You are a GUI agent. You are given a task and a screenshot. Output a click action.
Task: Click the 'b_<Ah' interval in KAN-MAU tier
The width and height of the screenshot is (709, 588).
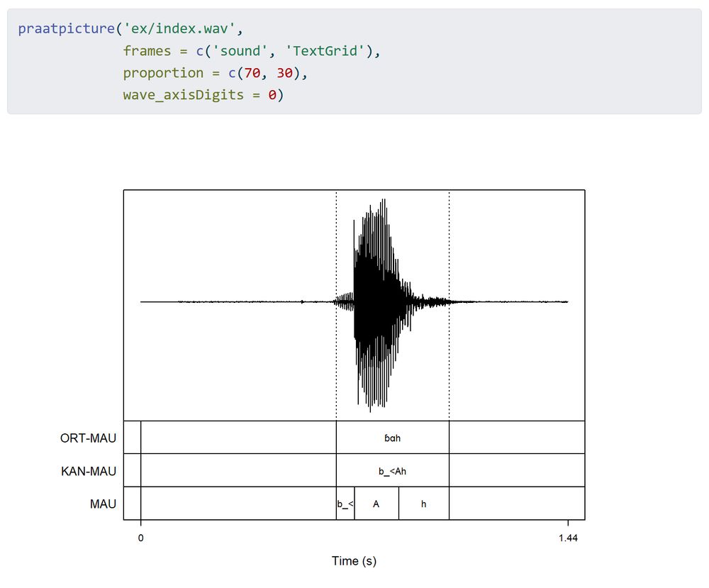pos(393,471)
